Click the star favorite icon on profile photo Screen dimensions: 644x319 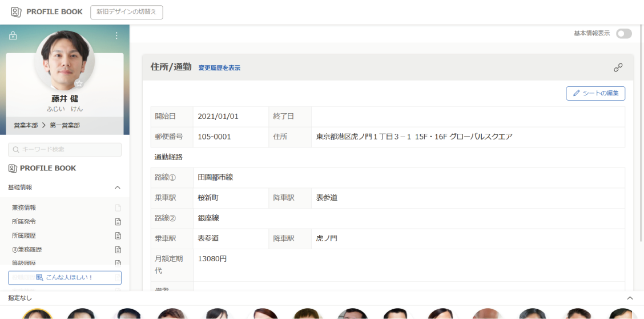[x=79, y=84]
